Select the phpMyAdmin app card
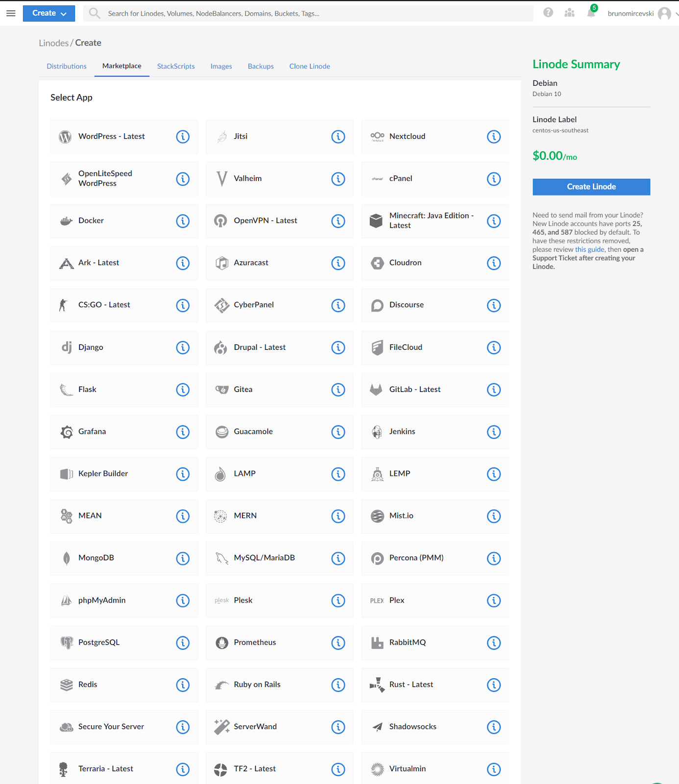This screenshot has height=784, width=679. coord(124,600)
